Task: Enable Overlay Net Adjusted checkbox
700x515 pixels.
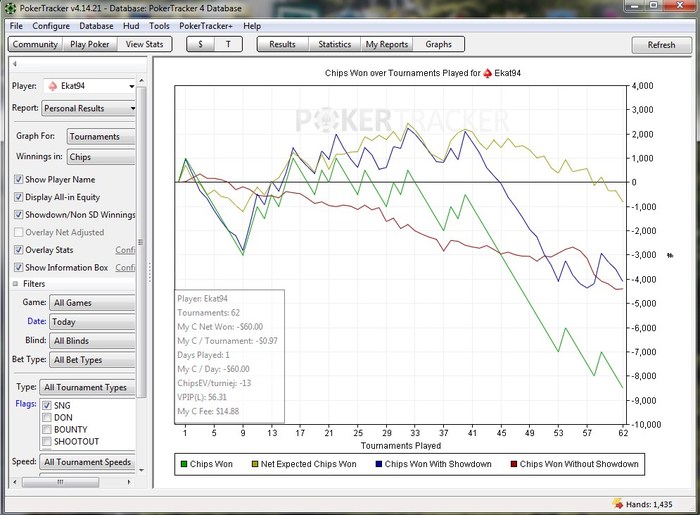Action: (x=18, y=232)
